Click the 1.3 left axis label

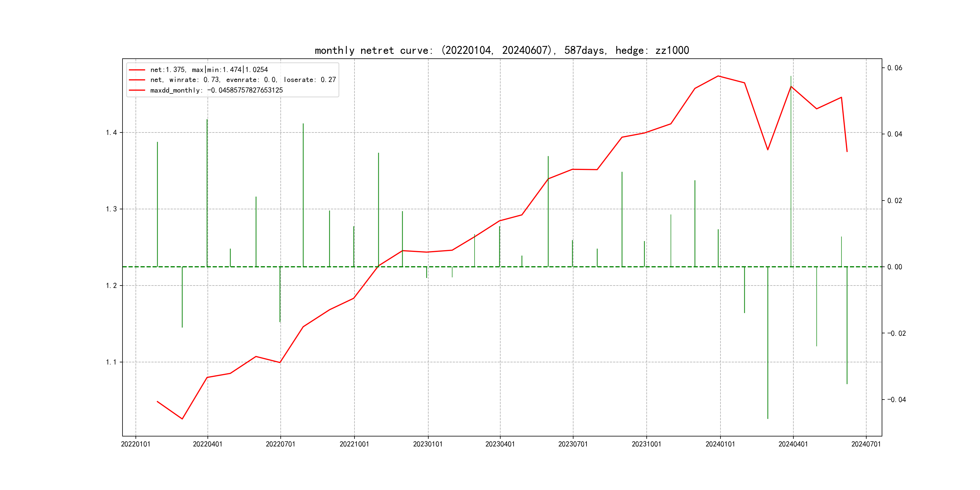[x=112, y=209]
